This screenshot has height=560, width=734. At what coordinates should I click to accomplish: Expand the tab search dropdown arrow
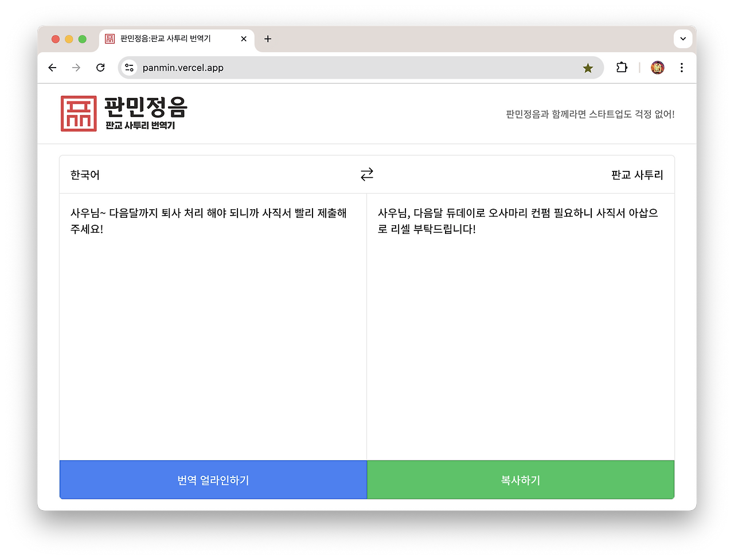pyautogui.click(x=683, y=39)
